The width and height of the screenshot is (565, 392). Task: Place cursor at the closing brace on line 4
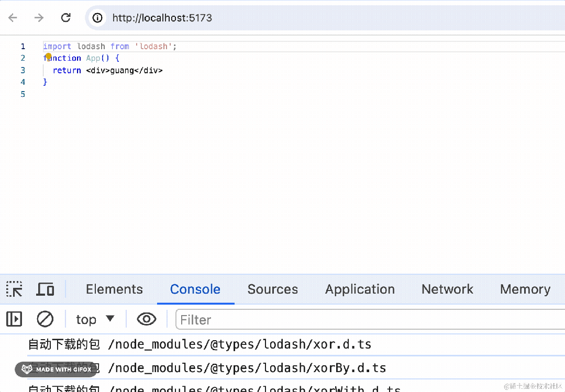(x=45, y=82)
